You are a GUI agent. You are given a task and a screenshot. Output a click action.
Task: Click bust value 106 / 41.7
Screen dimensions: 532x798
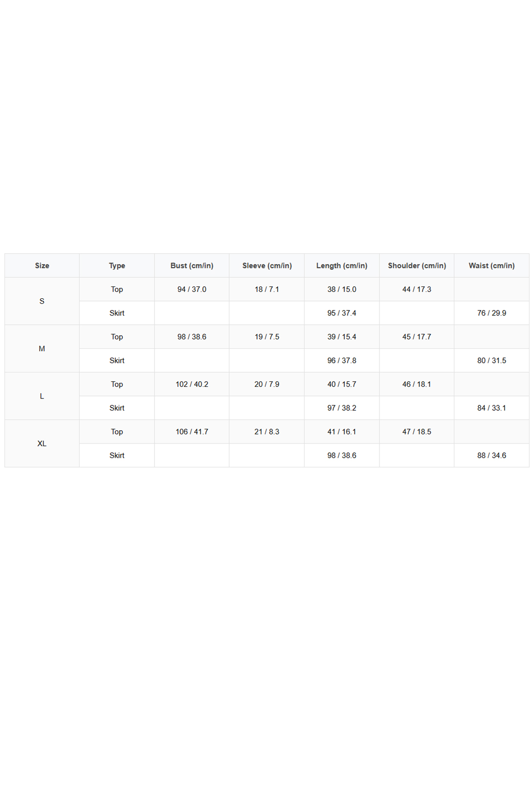[192, 432]
